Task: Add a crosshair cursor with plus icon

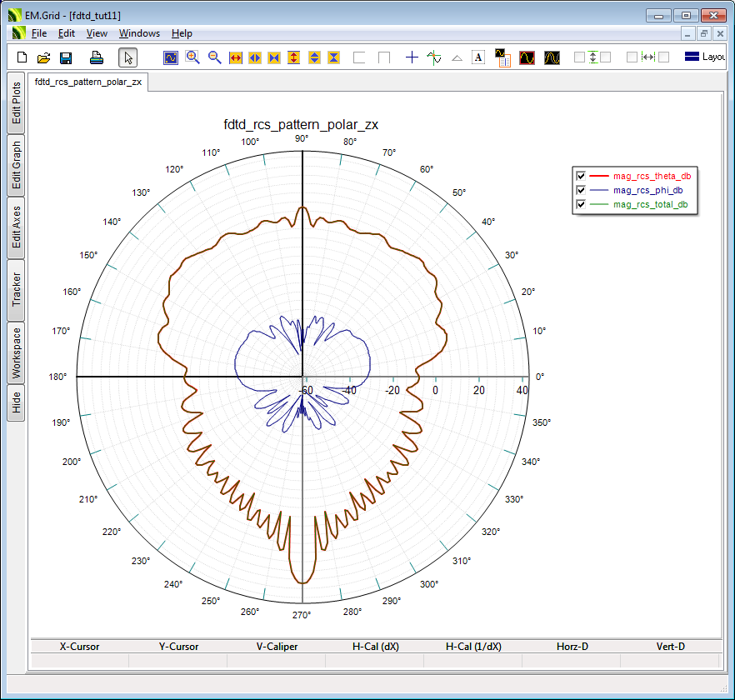Action: 412,57
